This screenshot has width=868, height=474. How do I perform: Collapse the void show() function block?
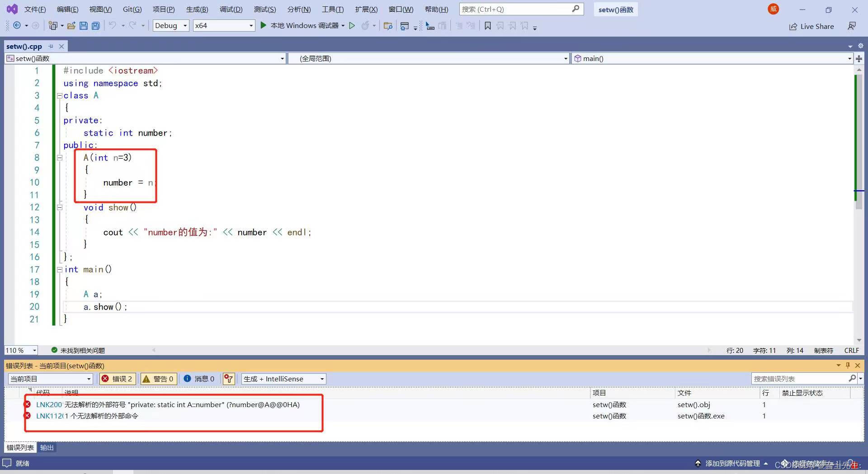(x=59, y=207)
